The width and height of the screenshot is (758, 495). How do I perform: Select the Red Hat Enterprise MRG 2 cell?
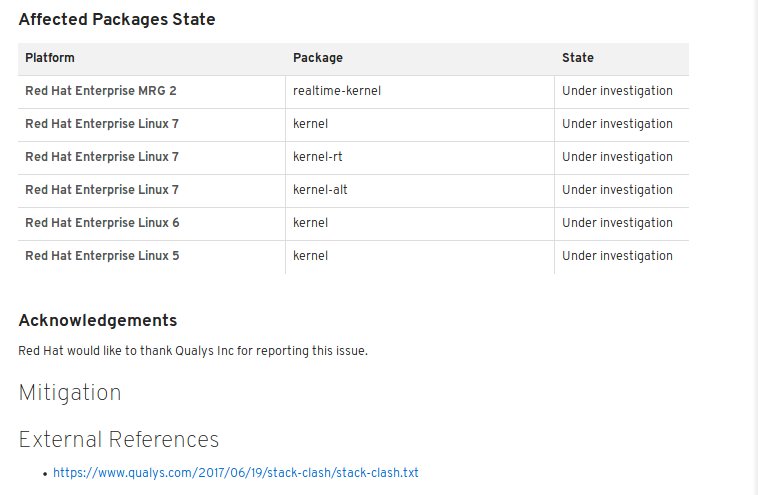(x=100, y=91)
